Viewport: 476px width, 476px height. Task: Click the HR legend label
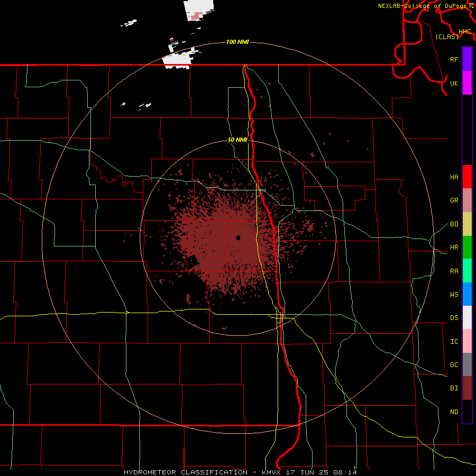pos(454,248)
